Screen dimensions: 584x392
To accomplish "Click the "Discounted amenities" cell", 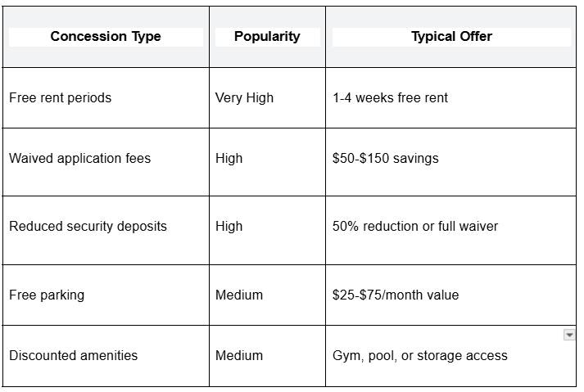I will tap(73, 356).
